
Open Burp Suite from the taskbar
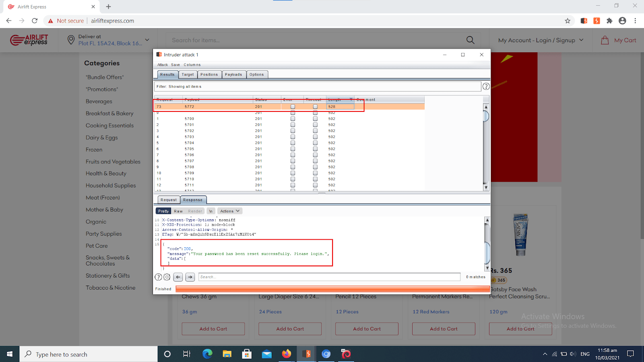(x=306, y=354)
